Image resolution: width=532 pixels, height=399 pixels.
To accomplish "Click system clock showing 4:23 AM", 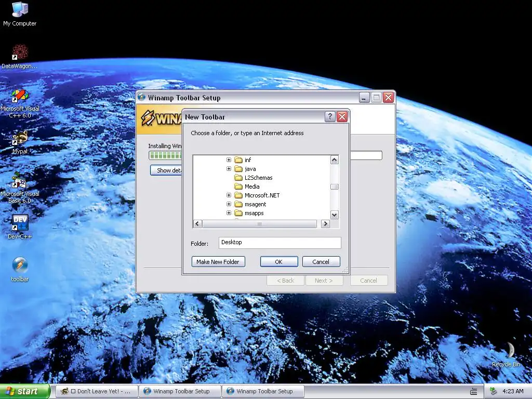I will [513, 391].
